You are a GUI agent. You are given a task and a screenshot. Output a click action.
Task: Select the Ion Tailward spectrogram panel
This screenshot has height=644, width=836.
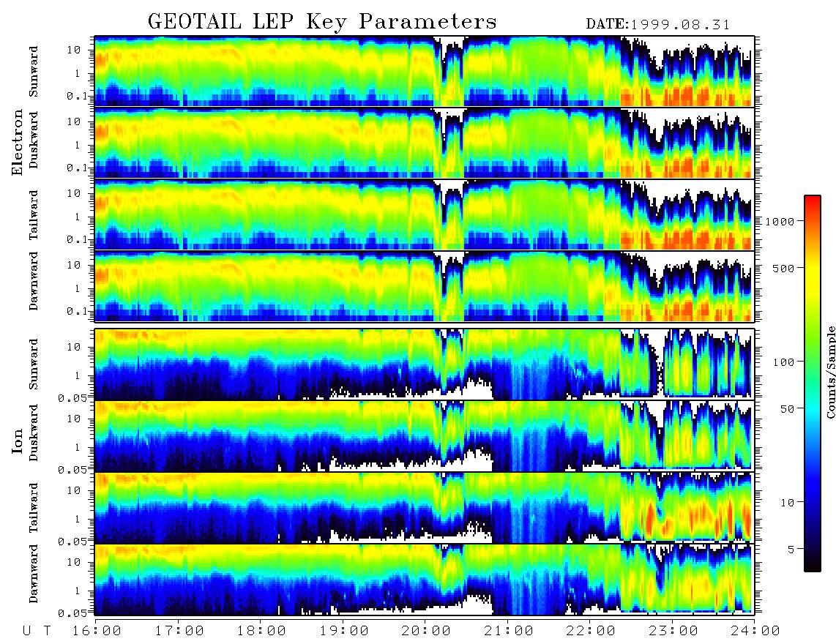(x=425, y=508)
